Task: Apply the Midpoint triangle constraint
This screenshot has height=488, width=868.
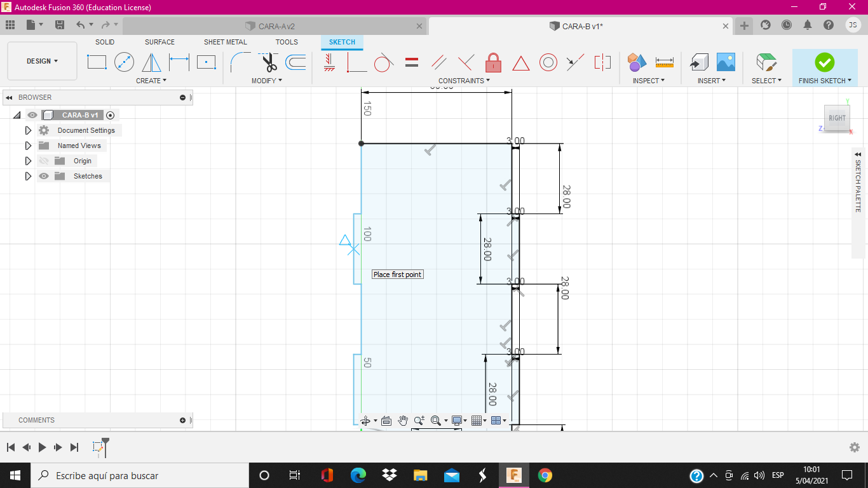Action: [521, 63]
